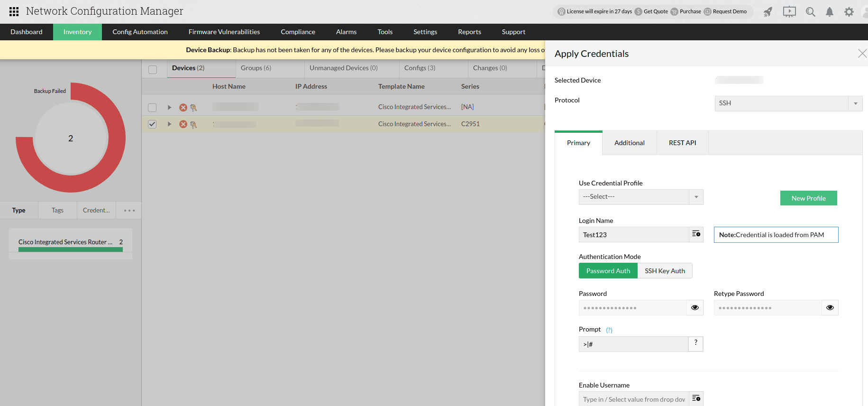This screenshot has width=868, height=406.
Task: Select SSH Key Auth mode
Action: [x=665, y=271]
